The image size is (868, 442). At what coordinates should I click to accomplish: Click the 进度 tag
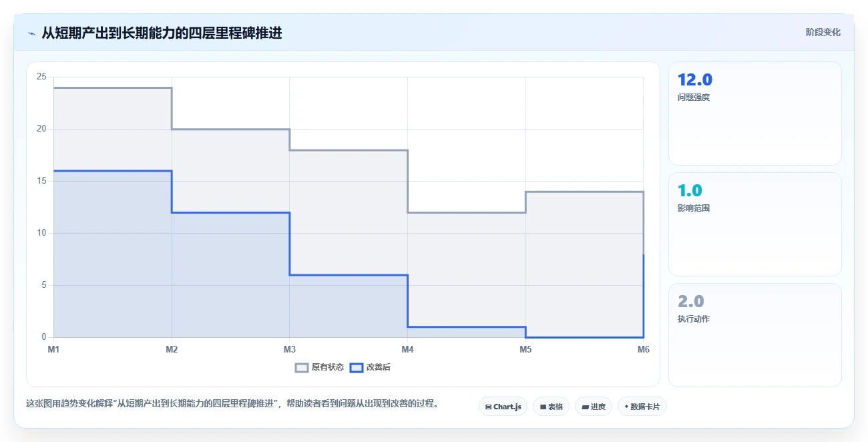pos(593,407)
